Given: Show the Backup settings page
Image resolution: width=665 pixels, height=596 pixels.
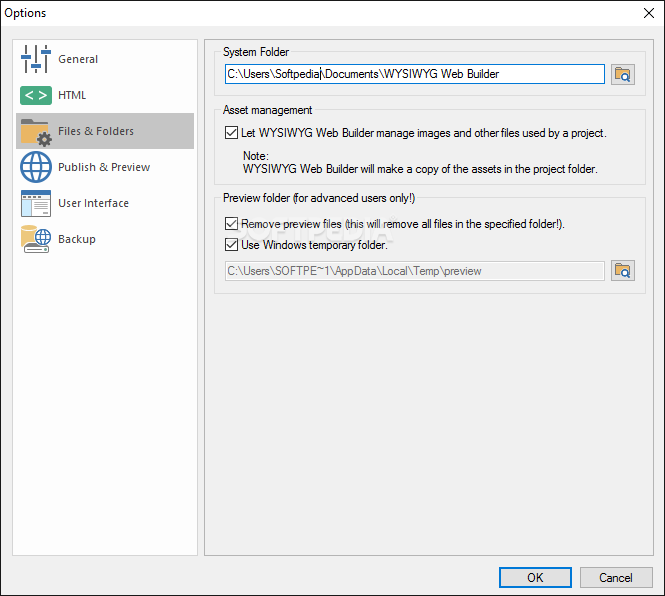Looking at the screenshot, I should point(105,239).
